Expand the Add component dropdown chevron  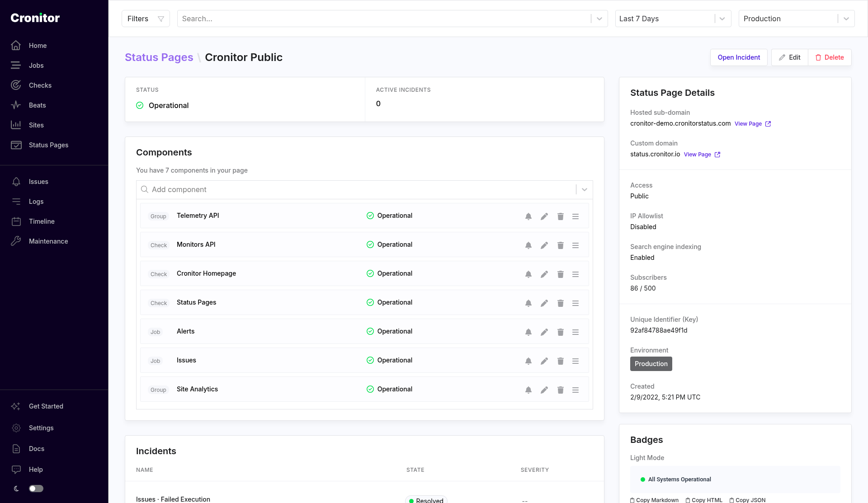point(585,190)
